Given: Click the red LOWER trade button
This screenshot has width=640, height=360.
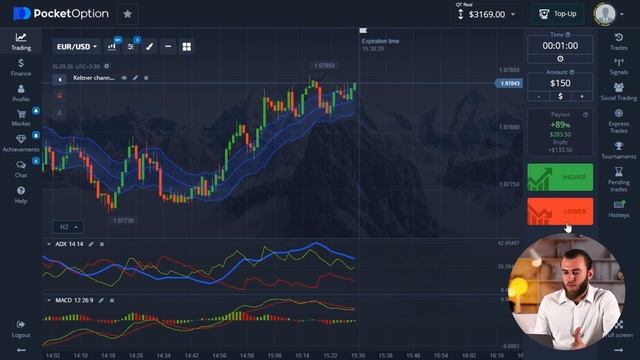Looking at the screenshot, I should (x=560, y=211).
